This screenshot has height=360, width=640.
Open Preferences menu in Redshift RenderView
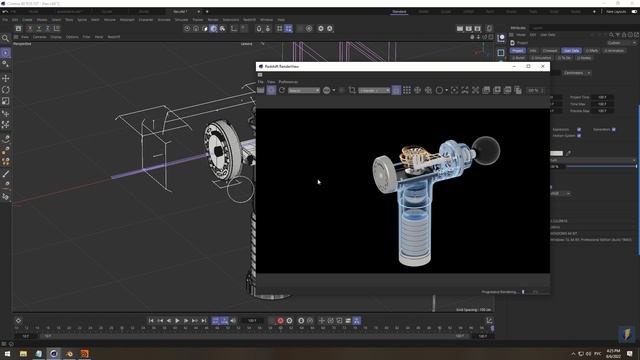(288, 82)
